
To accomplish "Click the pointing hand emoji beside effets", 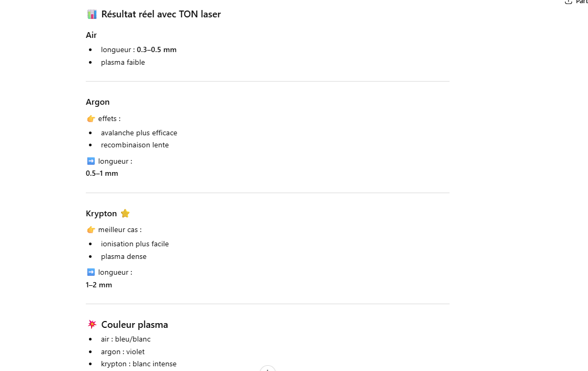I will pos(91,118).
